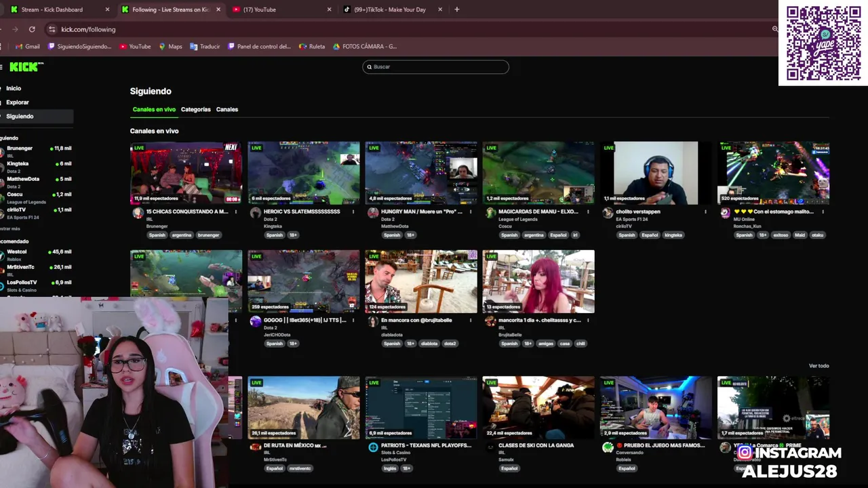Open options menu for GOGOG stream

point(353,320)
